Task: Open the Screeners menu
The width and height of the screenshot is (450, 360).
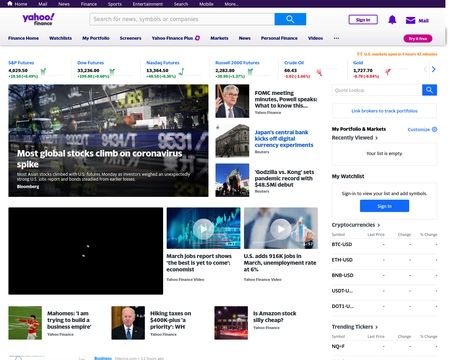Action: [130, 38]
